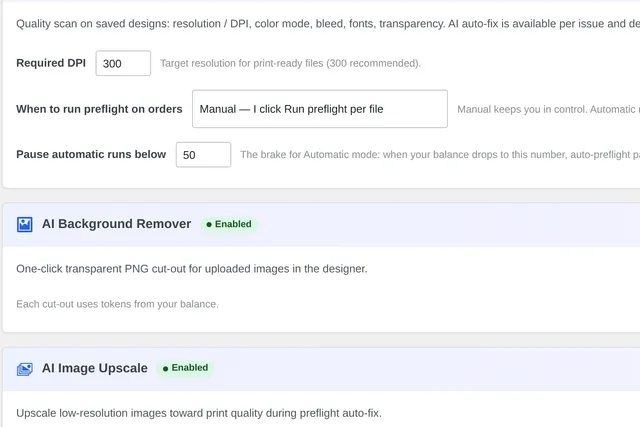Edit the Required DPI field showing 300
The height and width of the screenshot is (427, 640).
click(x=123, y=63)
